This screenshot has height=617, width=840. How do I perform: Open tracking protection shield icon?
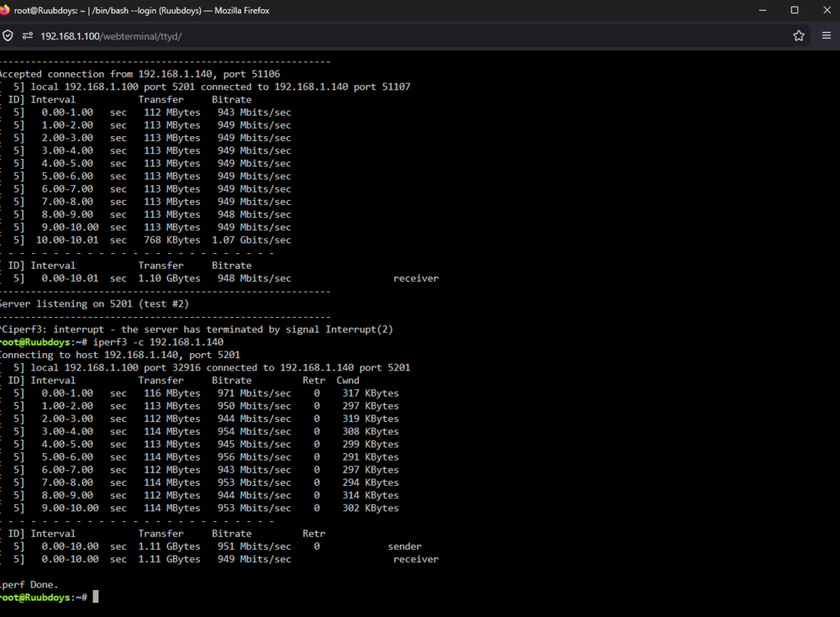8,36
